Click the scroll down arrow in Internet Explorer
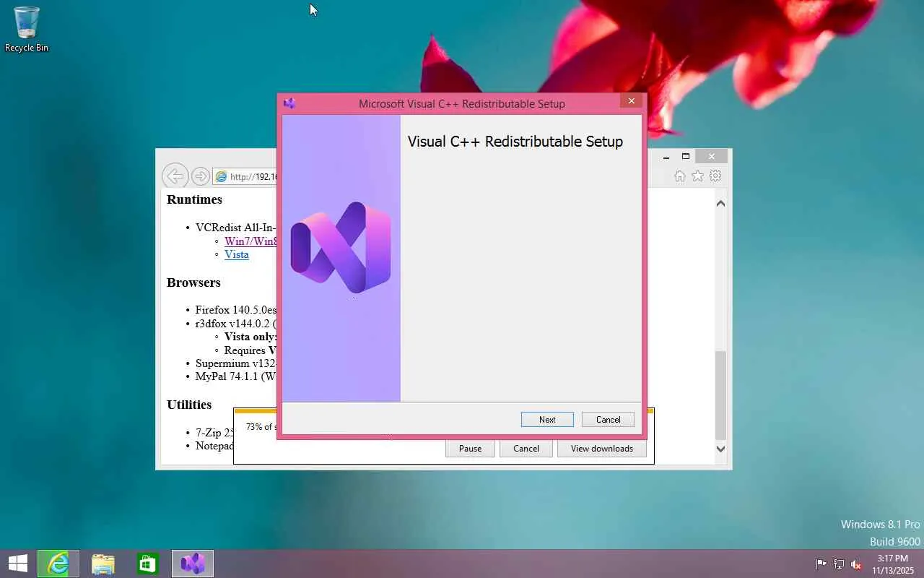The height and width of the screenshot is (578, 924). click(720, 449)
